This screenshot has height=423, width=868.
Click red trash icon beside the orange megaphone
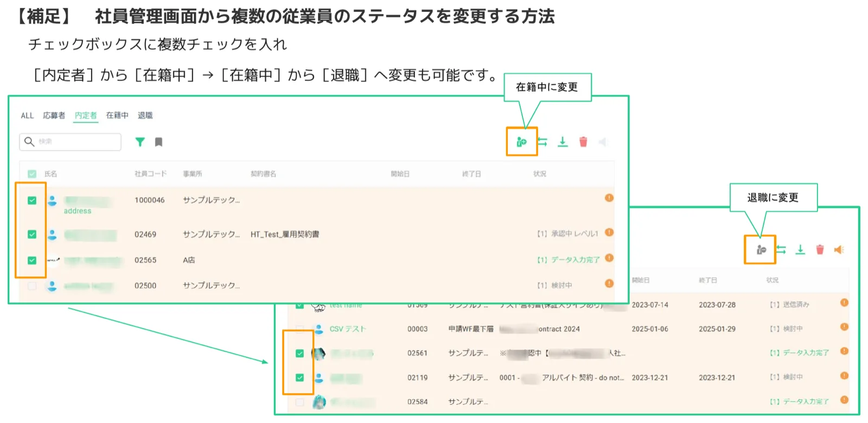tap(820, 250)
